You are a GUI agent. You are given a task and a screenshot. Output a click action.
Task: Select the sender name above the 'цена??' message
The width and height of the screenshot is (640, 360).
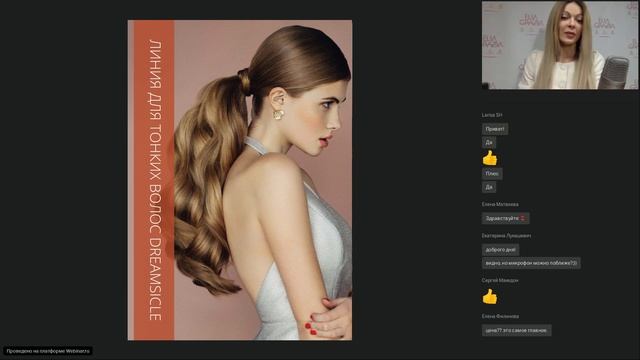tap(500, 316)
